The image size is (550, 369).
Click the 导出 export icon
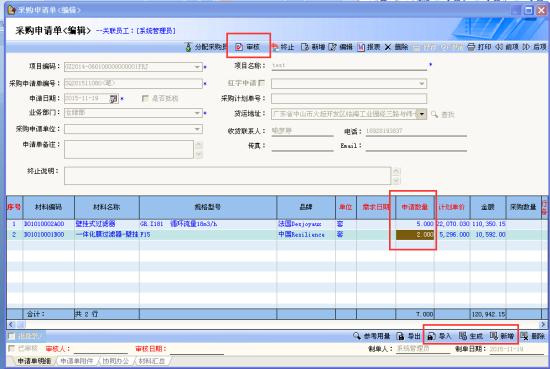coord(400,336)
